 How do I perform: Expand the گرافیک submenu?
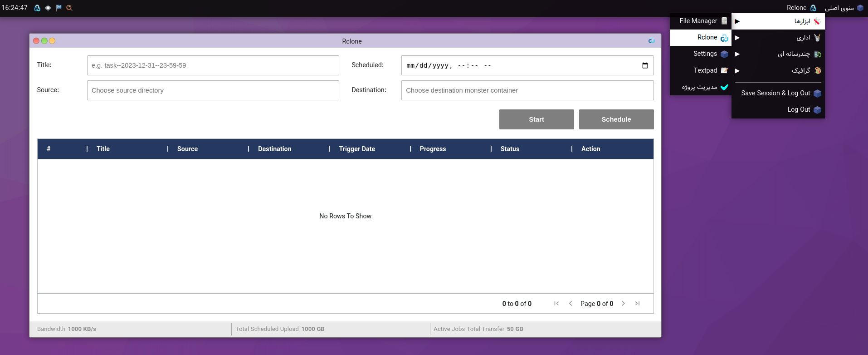[x=778, y=70]
